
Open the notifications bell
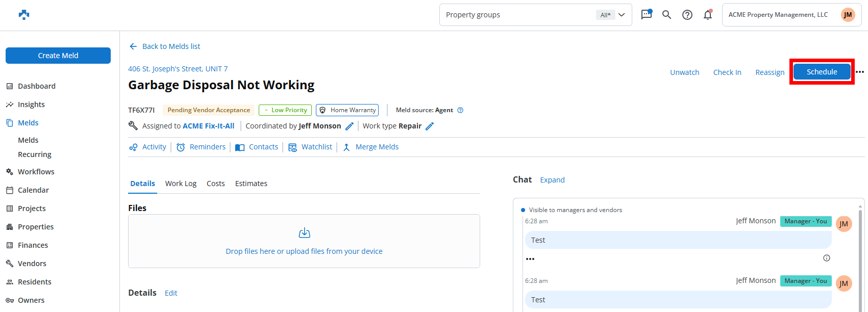(x=708, y=15)
